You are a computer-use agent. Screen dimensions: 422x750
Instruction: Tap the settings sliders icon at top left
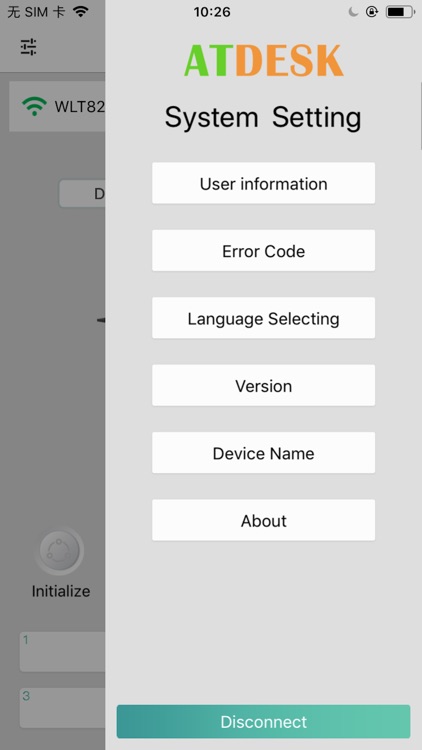(x=28, y=46)
